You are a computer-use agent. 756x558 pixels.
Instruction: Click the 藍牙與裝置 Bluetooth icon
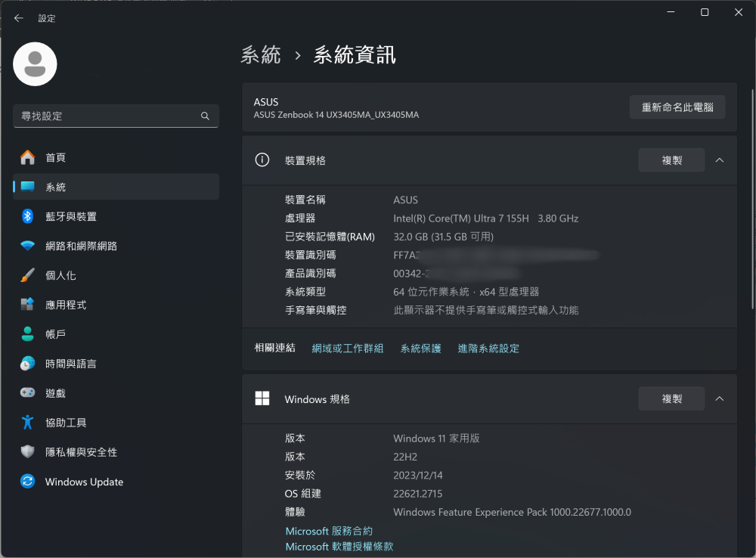click(x=28, y=216)
